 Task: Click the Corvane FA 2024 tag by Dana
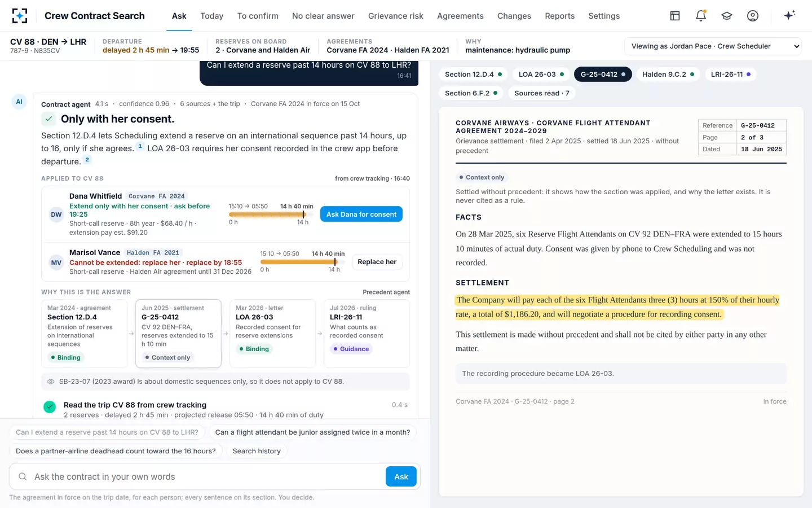[157, 196]
